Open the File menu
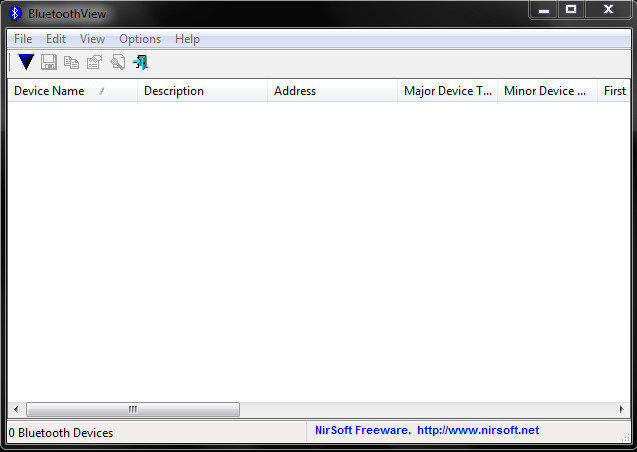Viewport: 637px width, 452px height. point(23,39)
